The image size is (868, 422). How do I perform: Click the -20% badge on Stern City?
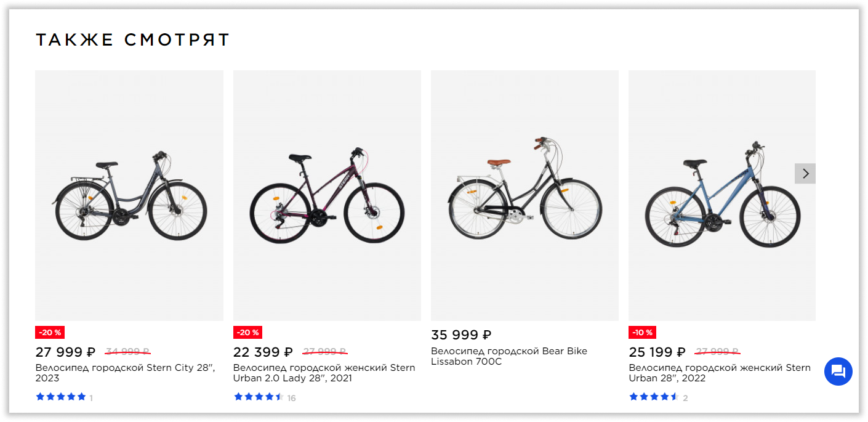pos(50,332)
